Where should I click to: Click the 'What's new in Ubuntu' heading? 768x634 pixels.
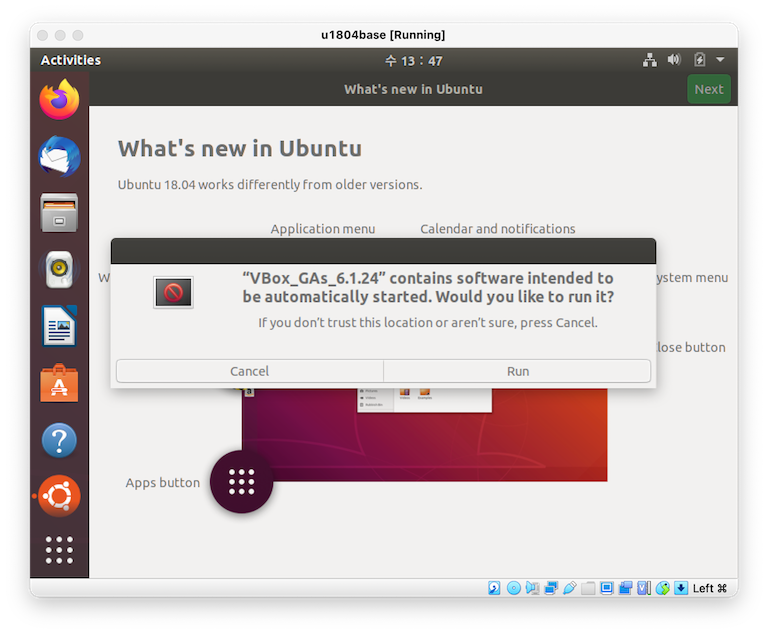point(240,148)
